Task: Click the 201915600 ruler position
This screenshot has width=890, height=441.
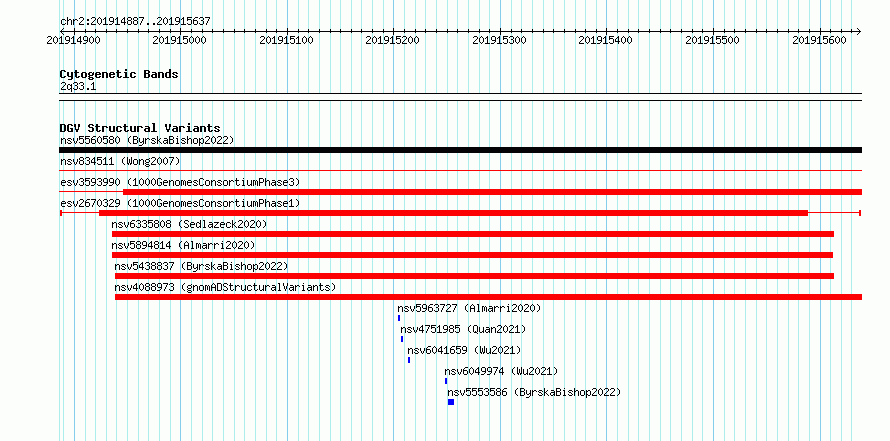Action: (x=820, y=40)
